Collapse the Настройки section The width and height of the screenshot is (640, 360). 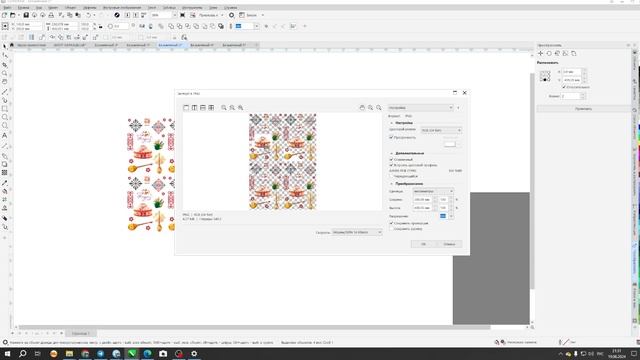click(x=391, y=123)
